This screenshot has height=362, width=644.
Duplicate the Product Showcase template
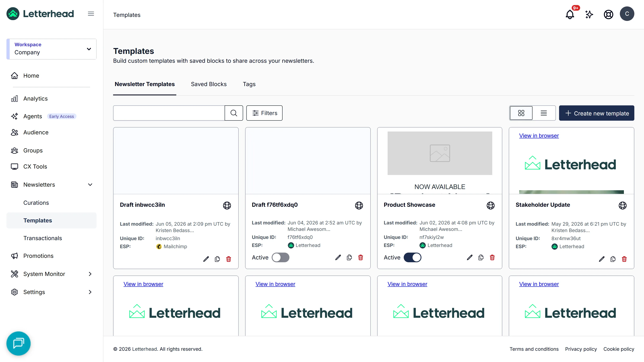click(x=481, y=257)
